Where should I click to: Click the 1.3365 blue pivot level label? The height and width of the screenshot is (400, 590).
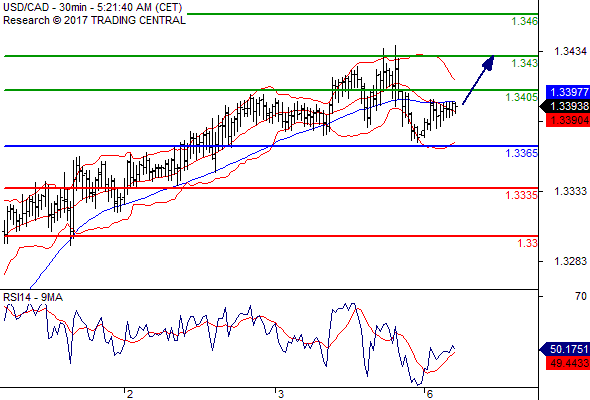point(521,153)
